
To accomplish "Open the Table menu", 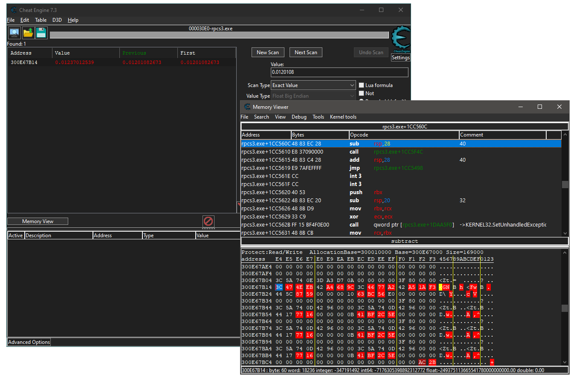I will [x=41, y=20].
